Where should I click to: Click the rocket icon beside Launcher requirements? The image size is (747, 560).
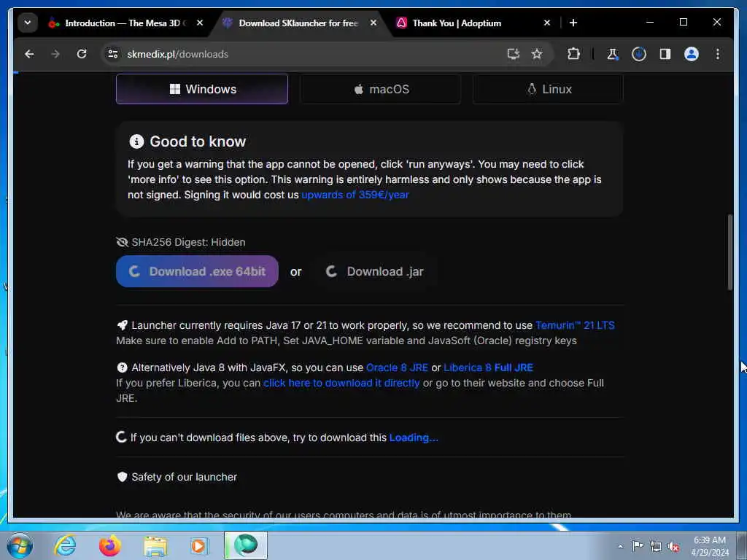pyautogui.click(x=123, y=325)
